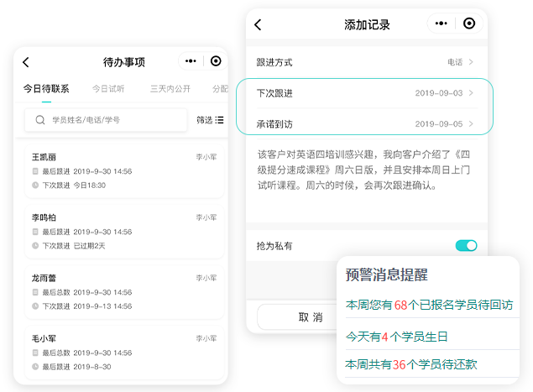
Task: Tap the circular close icon in 待办事项
Action: point(216,61)
